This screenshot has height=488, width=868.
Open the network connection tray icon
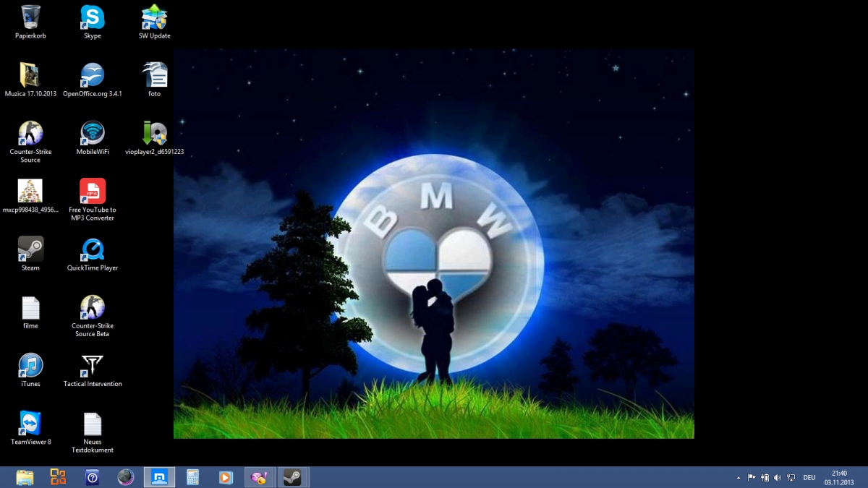coord(791,478)
